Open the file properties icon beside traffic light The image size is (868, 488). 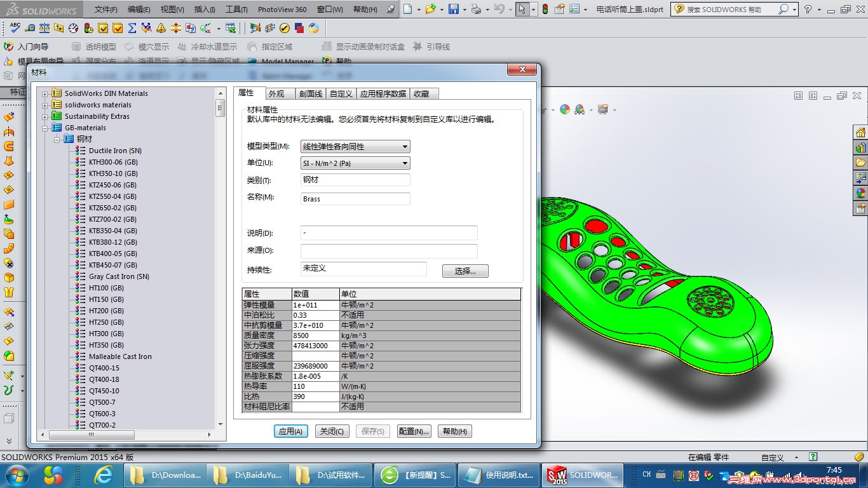(560, 9)
